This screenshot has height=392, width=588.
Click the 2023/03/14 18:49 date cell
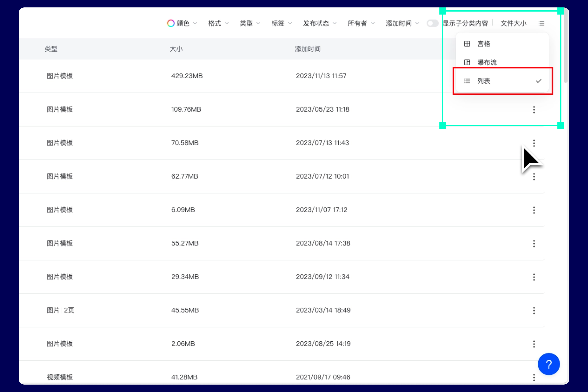click(x=323, y=310)
